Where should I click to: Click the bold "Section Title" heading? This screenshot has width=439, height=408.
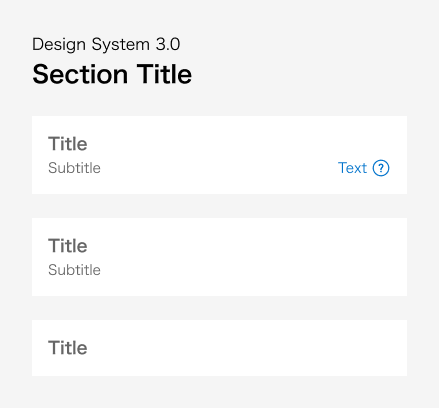tap(112, 74)
